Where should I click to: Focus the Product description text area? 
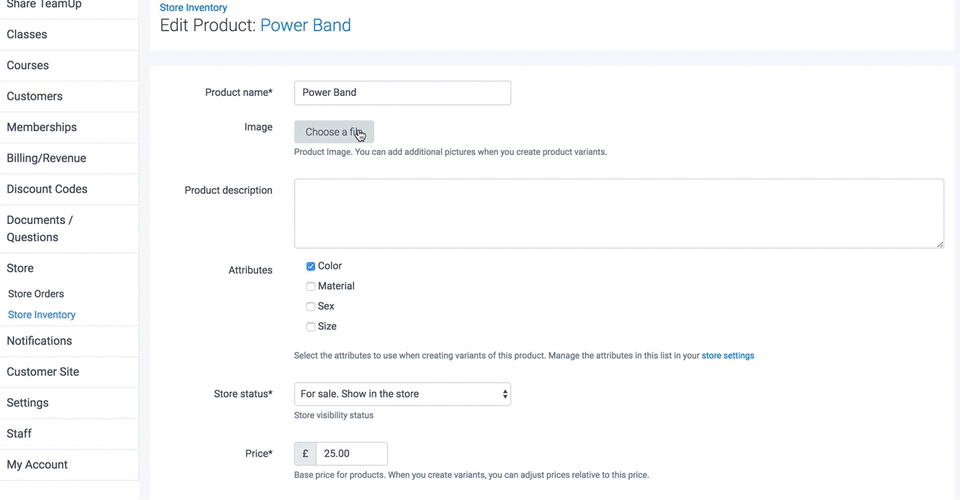(x=618, y=213)
